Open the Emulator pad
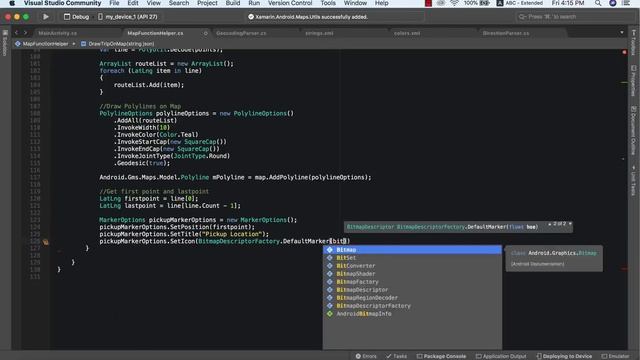This screenshot has width=640, height=360. pos(616,356)
